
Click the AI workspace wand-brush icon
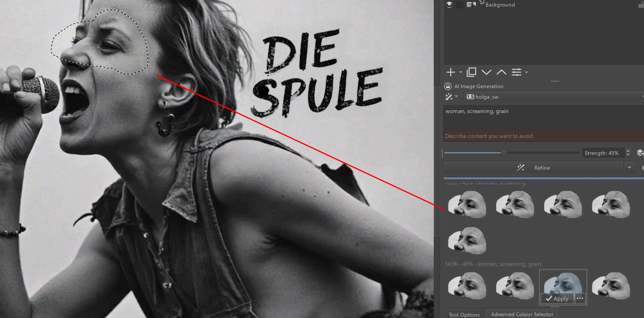[x=449, y=97]
